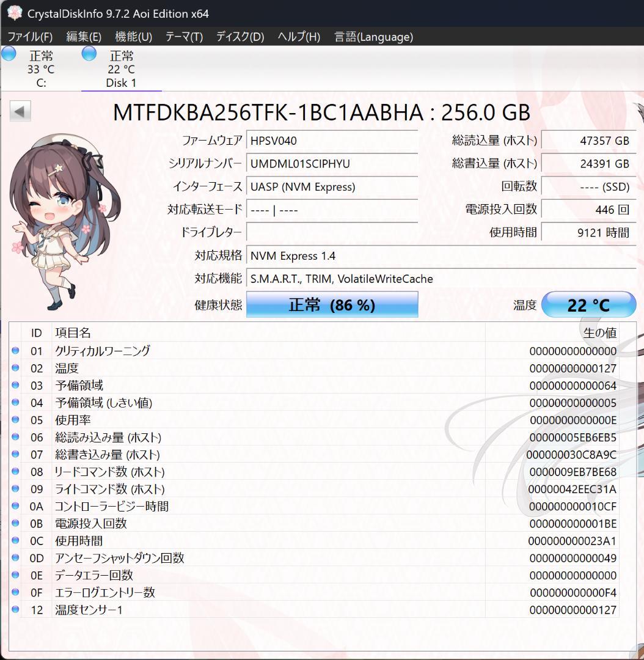Screen dimensions: 644x660
Task: Open the ファイル(F) menu
Action: [x=30, y=37]
